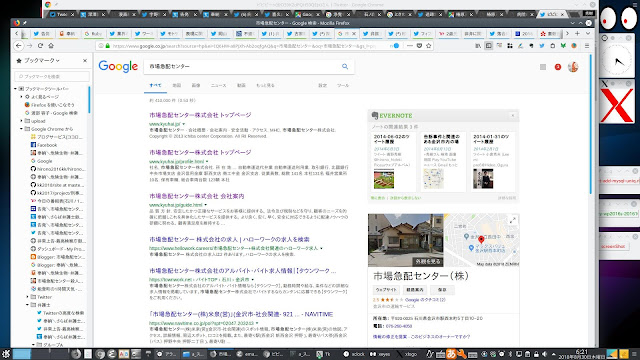Close the bookmarks sidebar with X
Viewport: 640px width, 360px height.
pyautogui.click(x=85, y=60)
